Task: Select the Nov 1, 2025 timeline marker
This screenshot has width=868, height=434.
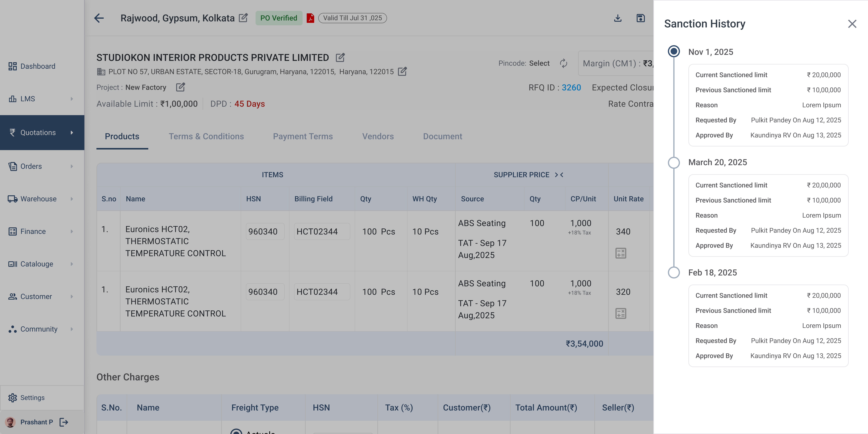Action: [674, 52]
